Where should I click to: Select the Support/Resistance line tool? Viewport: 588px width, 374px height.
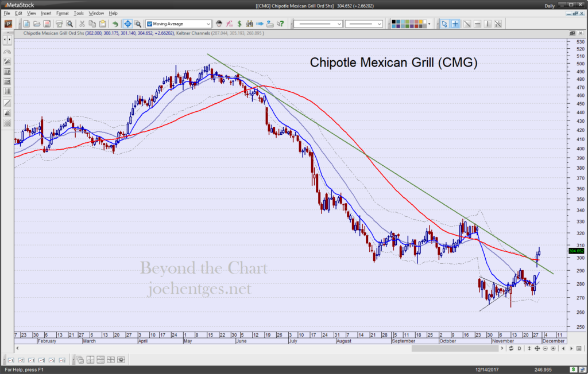pyautogui.click(x=498, y=24)
